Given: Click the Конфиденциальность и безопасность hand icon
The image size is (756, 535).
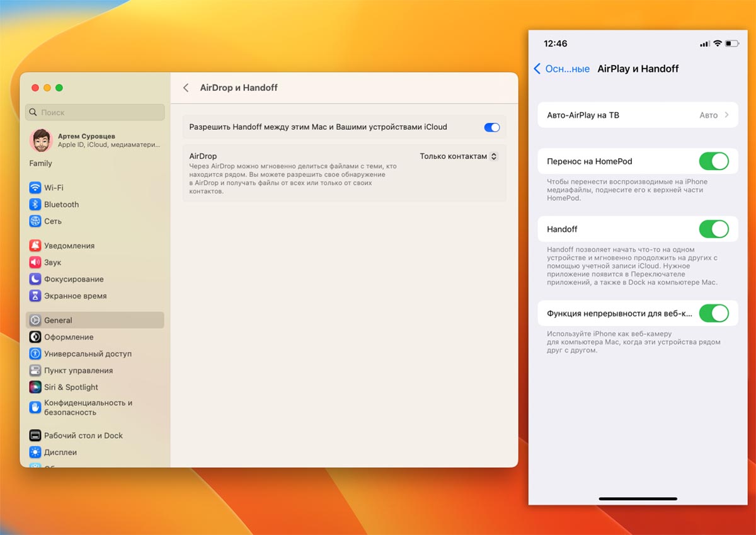Looking at the screenshot, I should point(35,408).
